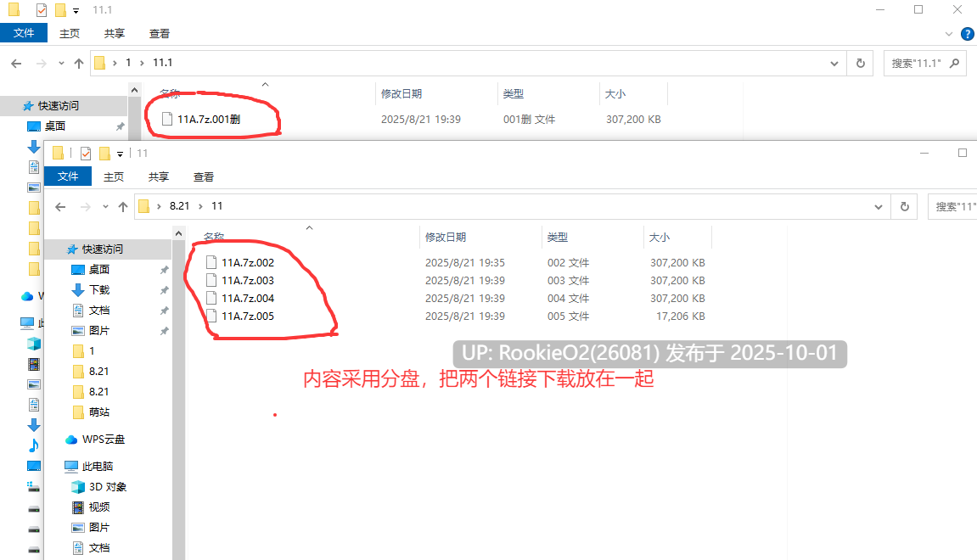Click scroll up arrow of 11.1 window sidebar
This screenshot has height=560, width=977.
[135, 90]
